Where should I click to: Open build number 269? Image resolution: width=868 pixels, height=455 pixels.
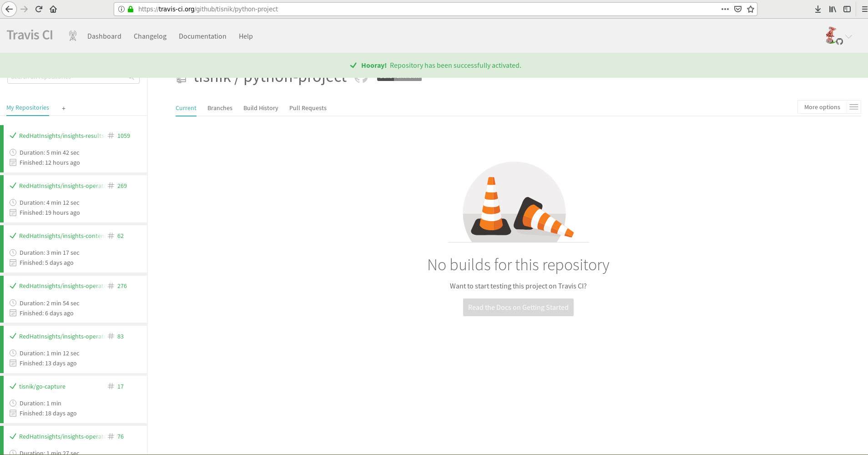click(122, 186)
